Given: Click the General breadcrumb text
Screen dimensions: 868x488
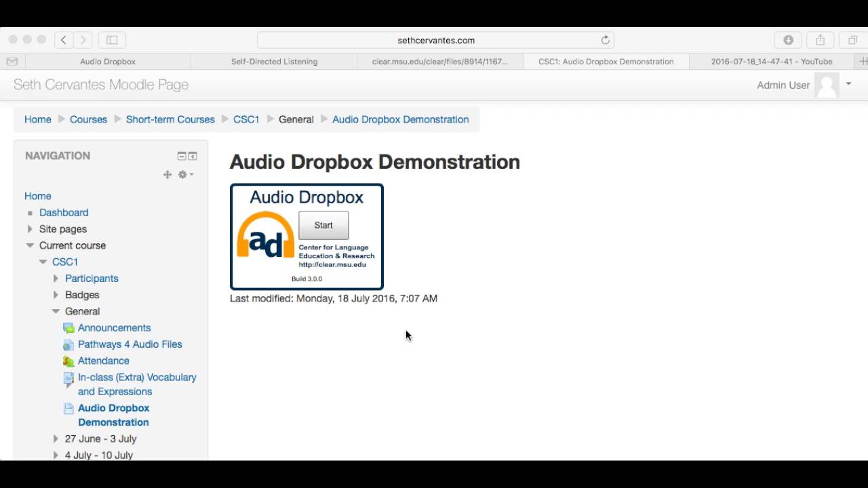Looking at the screenshot, I should 296,119.
